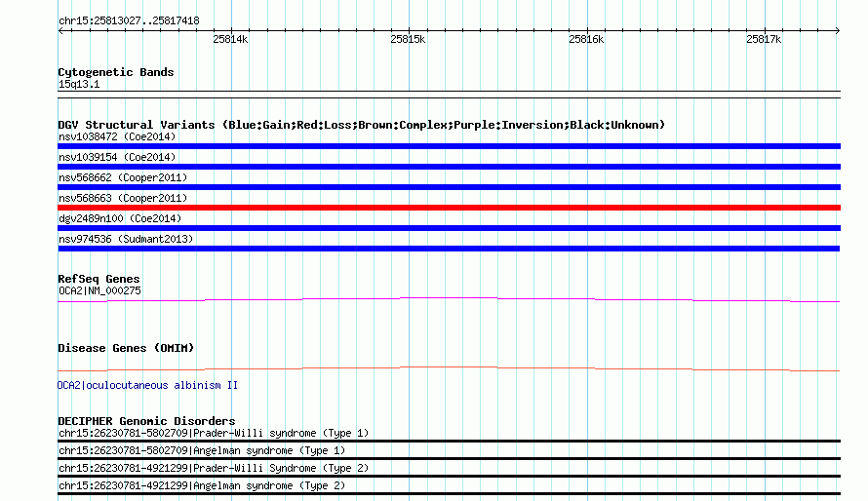Click the Angelman syndrome (Type 2) entry
Screen dimensions: 868x501
tap(202, 486)
